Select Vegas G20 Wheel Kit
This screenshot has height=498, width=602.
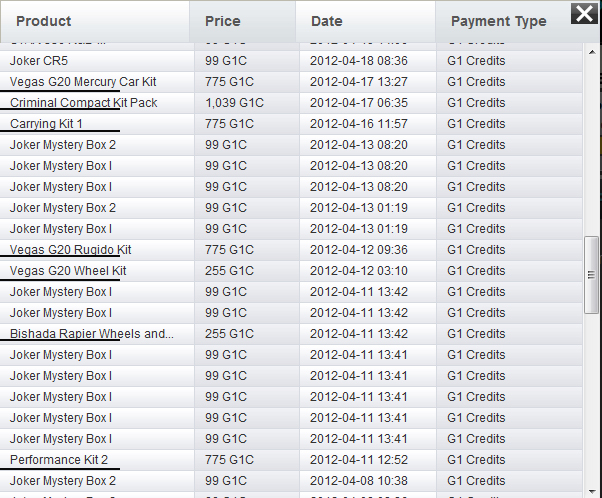[x=68, y=271]
